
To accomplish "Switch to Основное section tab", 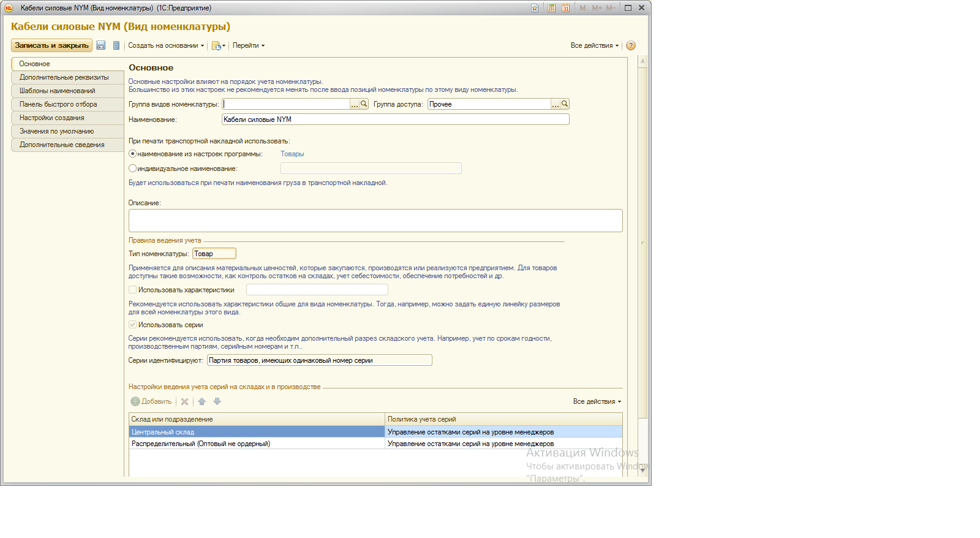I will 67,64.
